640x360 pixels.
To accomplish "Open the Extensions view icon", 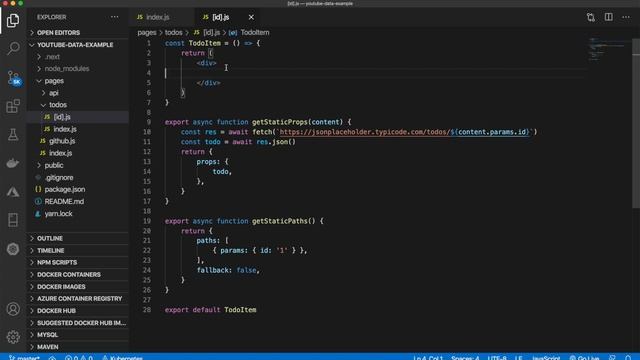I will point(13,106).
